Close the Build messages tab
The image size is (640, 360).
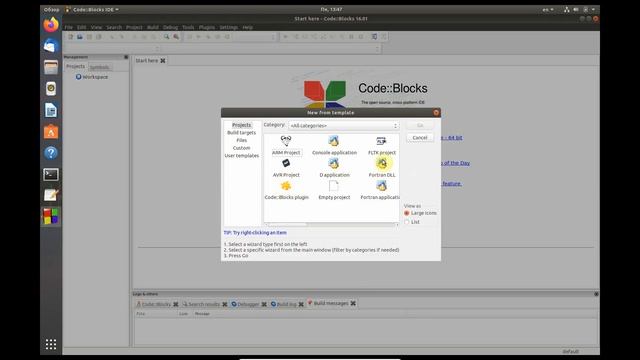pyautogui.click(x=353, y=303)
